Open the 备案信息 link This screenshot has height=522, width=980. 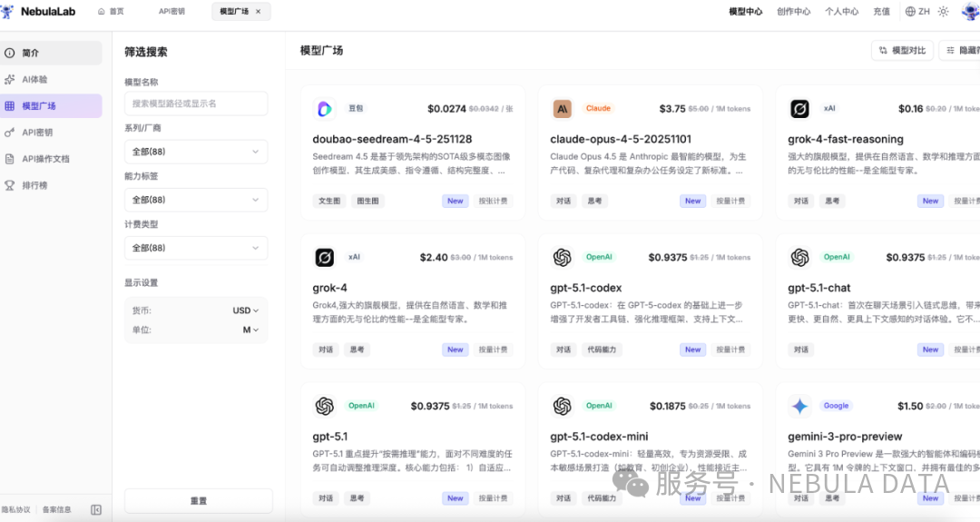point(57,509)
